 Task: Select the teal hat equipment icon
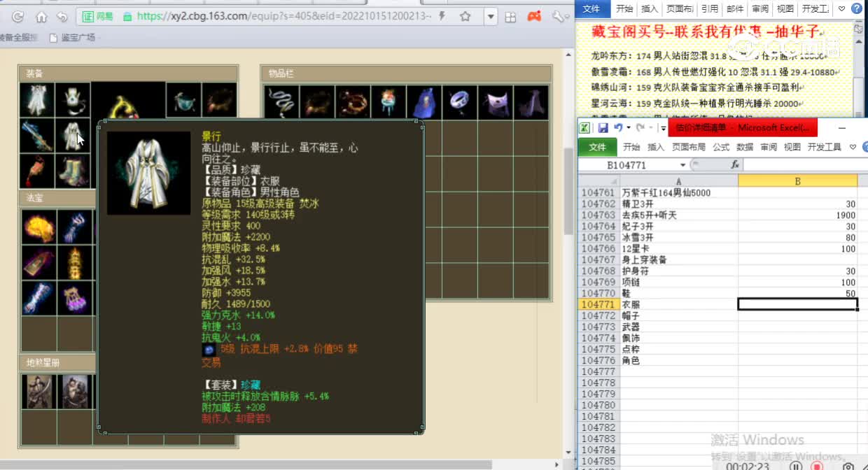click(183, 100)
